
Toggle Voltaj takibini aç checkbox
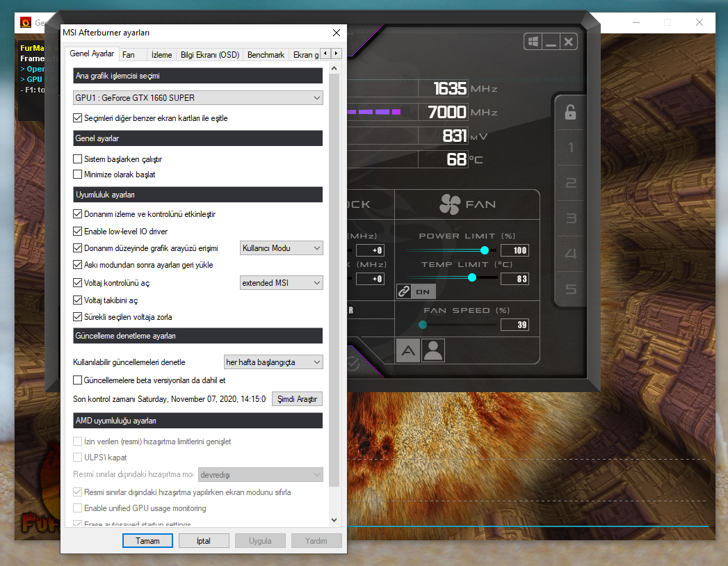pos(78,300)
